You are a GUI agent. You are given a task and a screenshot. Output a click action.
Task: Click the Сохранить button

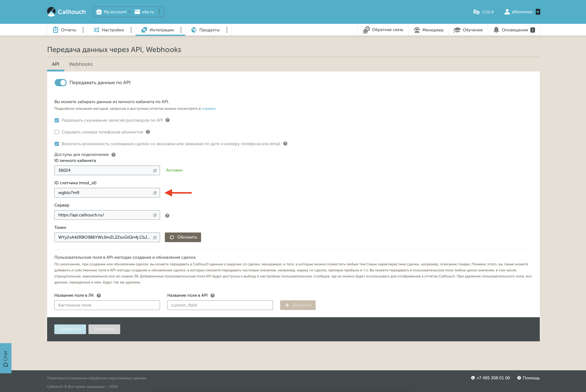[x=70, y=329]
